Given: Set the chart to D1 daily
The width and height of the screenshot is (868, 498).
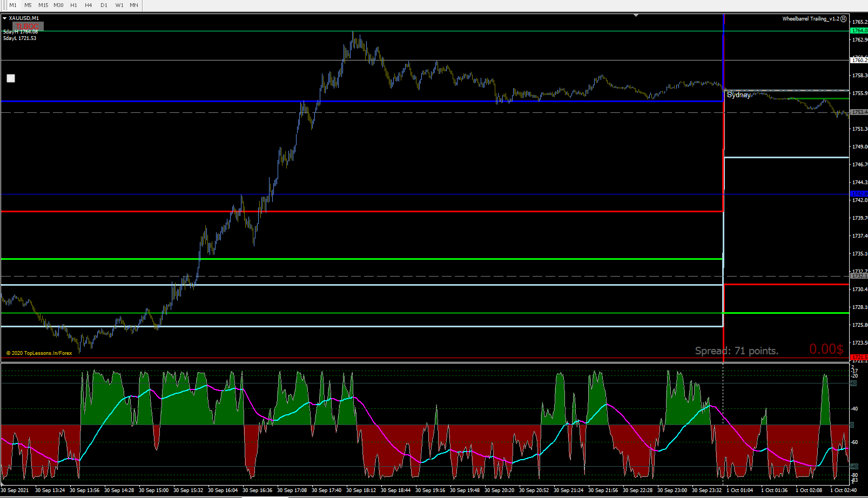Looking at the screenshot, I should pos(104,5).
